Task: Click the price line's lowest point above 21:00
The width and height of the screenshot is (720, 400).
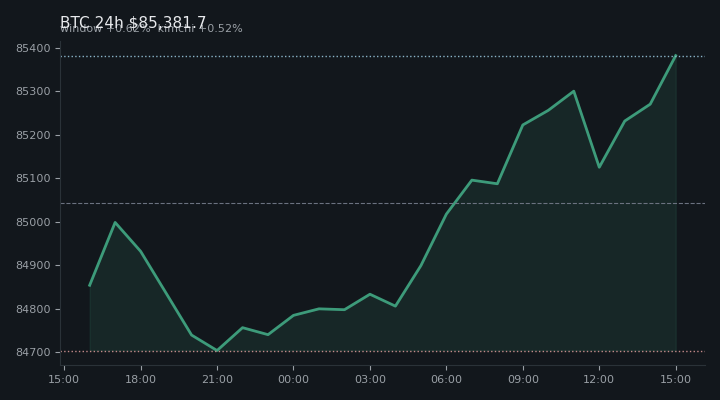Action: (217, 350)
